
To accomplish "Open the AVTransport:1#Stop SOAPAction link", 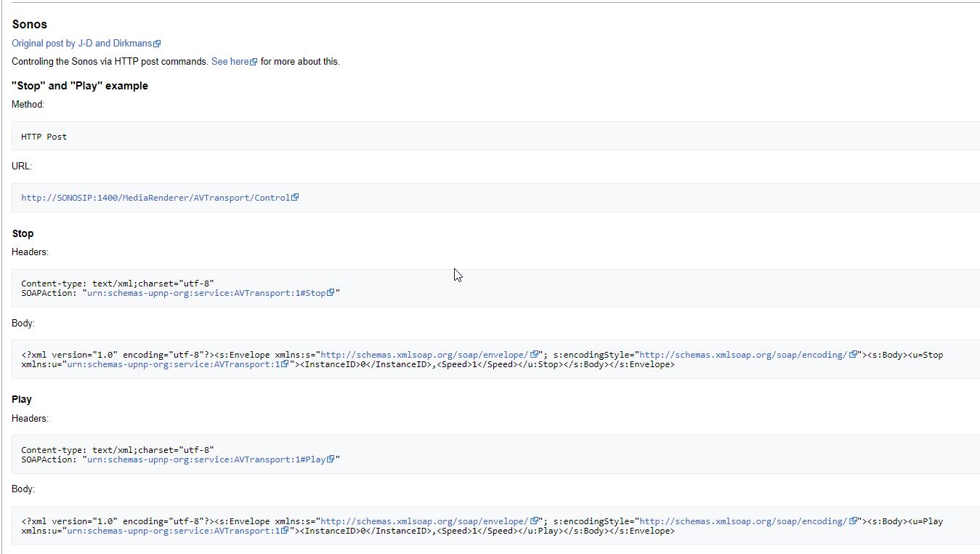I will [206, 293].
